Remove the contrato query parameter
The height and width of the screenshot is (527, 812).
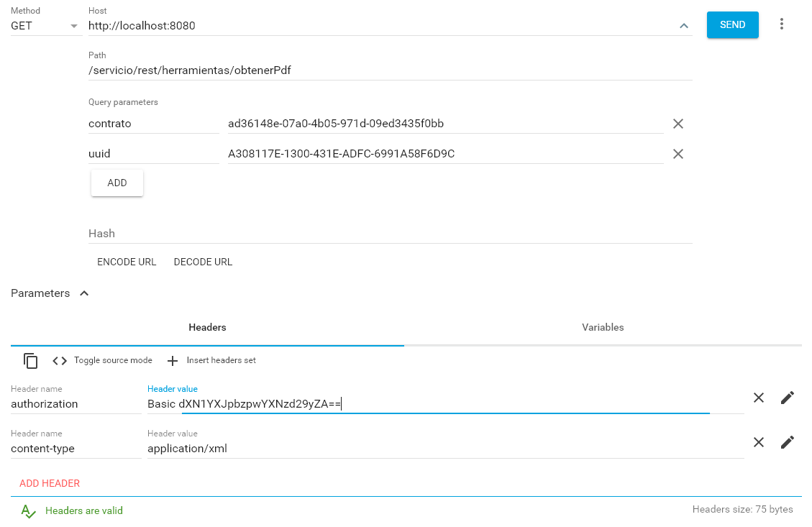tap(678, 123)
